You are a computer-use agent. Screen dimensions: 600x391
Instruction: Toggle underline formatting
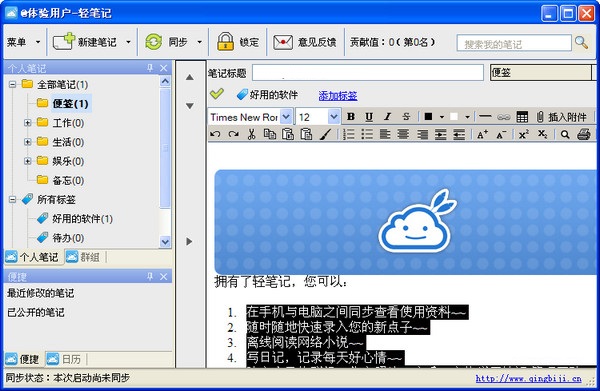[369, 117]
